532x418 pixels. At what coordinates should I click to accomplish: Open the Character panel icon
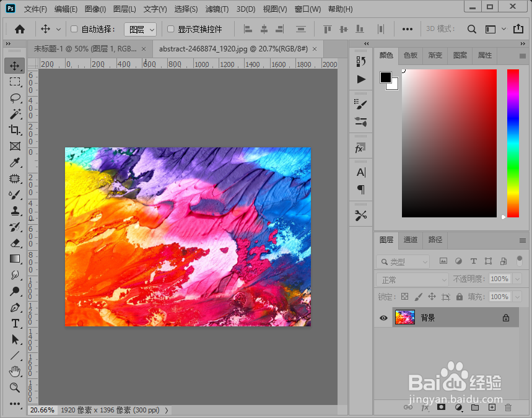click(361, 172)
